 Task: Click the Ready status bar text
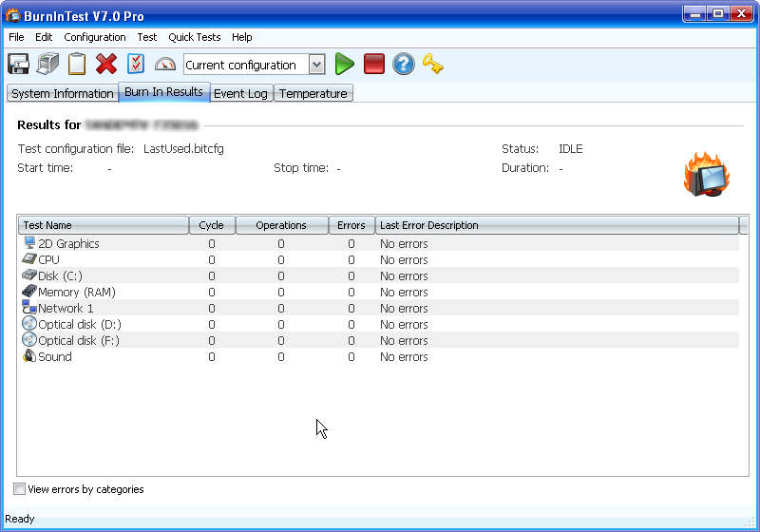pos(20,519)
